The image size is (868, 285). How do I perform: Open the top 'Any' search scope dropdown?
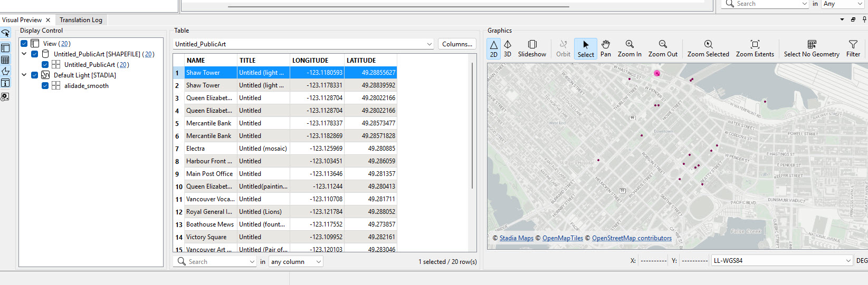pyautogui.click(x=844, y=4)
